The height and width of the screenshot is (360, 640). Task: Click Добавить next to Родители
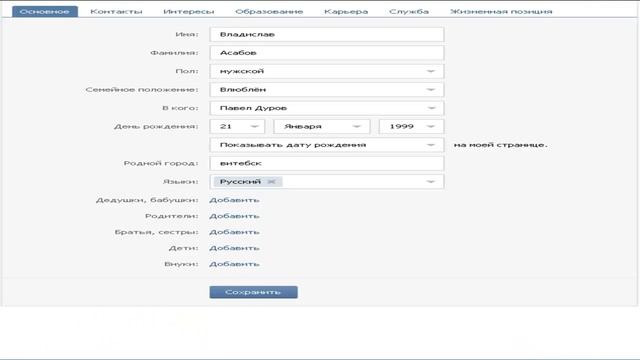coord(234,216)
